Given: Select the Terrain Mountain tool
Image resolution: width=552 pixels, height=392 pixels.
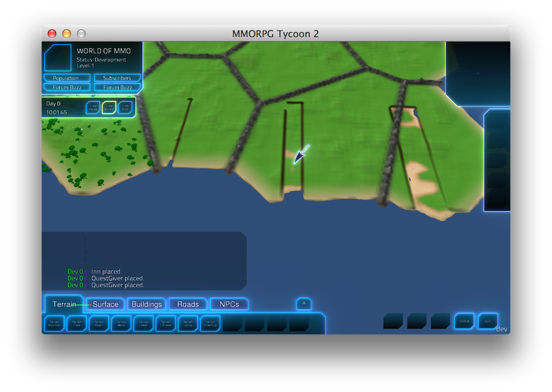Looking at the screenshot, I should 54,324.
